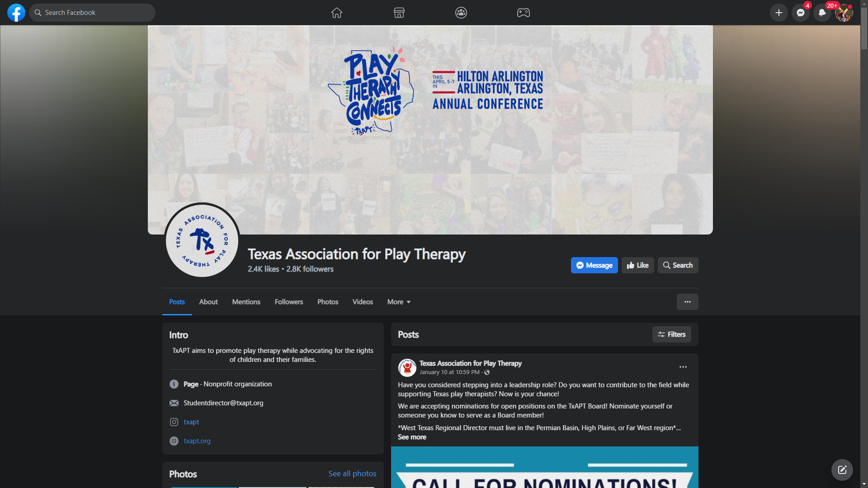Screen dimensions: 868x488
Task: Expand post text with See more
Action: pos(412,437)
